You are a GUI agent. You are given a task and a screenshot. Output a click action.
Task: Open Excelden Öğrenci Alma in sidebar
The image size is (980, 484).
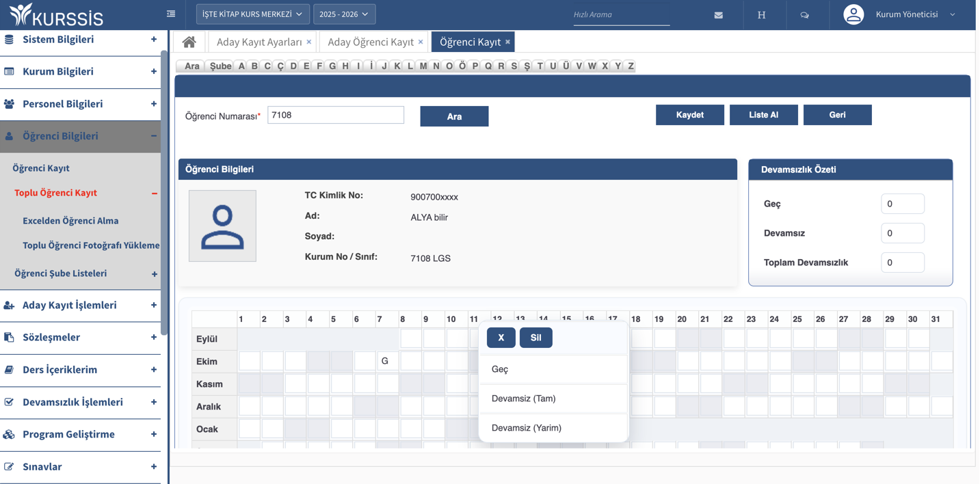pos(70,221)
